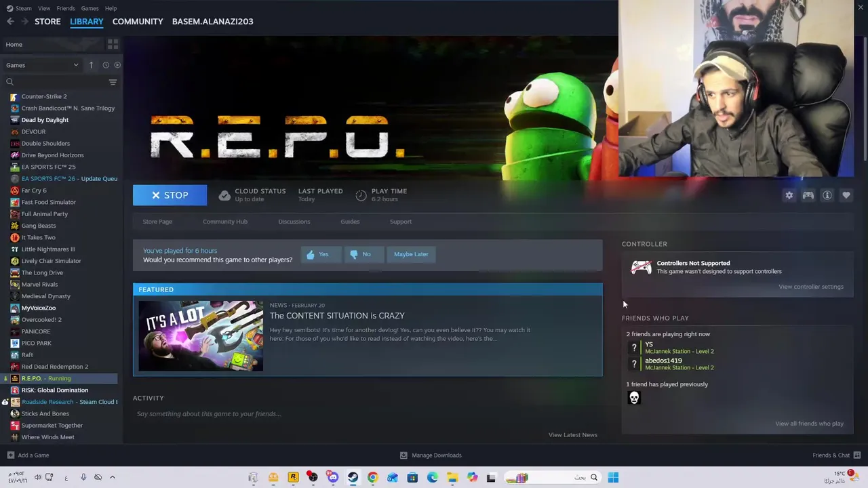
Task: Toggle sort by recent activity clock
Action: click(x=106, y=65)
